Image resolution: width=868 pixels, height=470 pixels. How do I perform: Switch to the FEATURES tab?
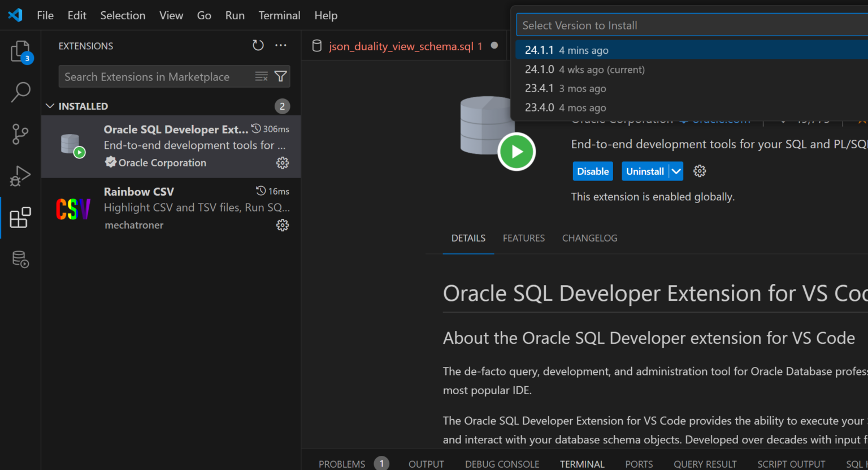click(523, 238)
